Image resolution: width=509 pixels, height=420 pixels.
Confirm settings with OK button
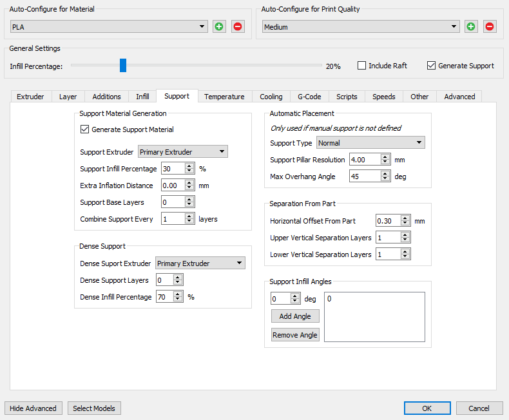pyautogui.click(x=427, y=408)
